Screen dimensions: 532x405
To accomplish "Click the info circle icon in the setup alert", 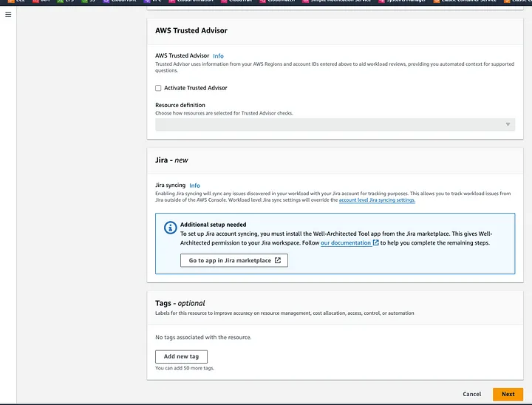I will click(x=169, y=228).
